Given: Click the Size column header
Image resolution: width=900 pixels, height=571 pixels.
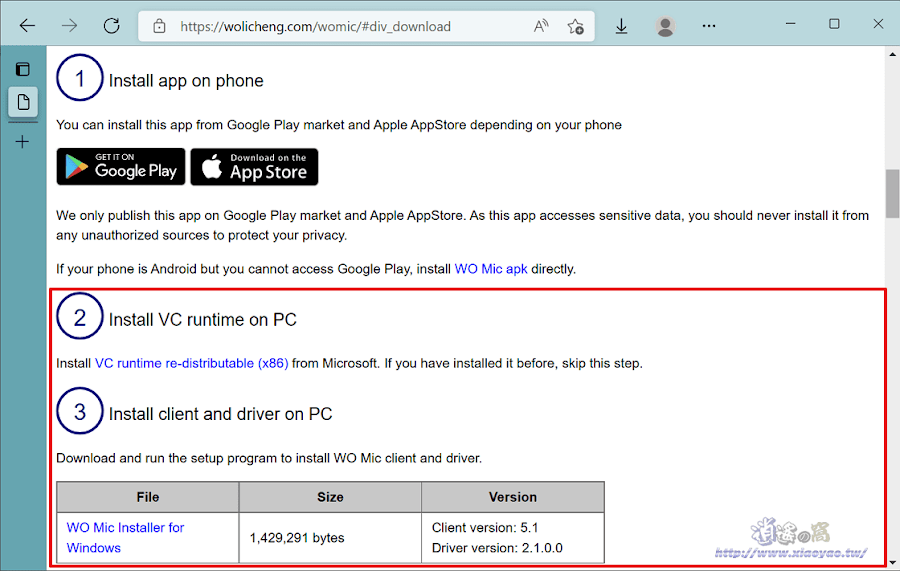Looking at the screenshot, I should coord(330,497).
